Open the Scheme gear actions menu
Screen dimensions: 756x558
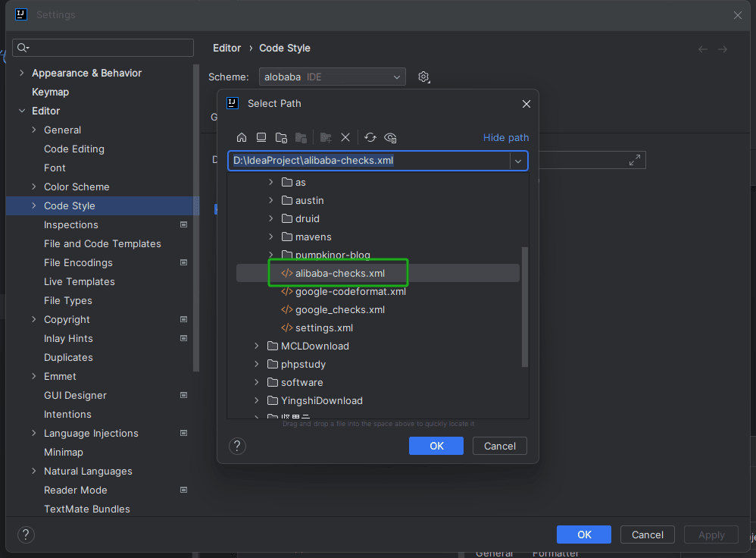coord(424,77)
